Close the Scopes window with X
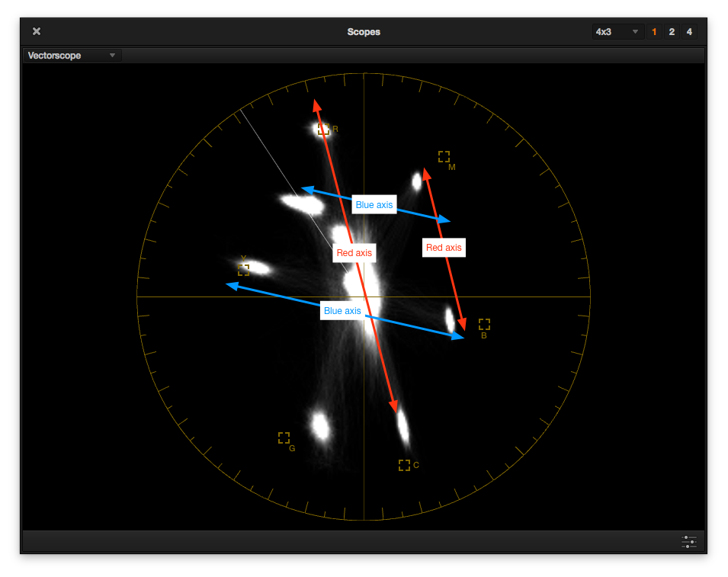 tap(37, 31)
